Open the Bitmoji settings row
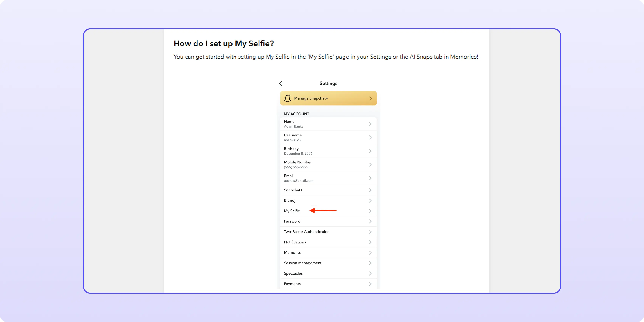This screenshot has height=322, width=644. [x=328, y=201]
